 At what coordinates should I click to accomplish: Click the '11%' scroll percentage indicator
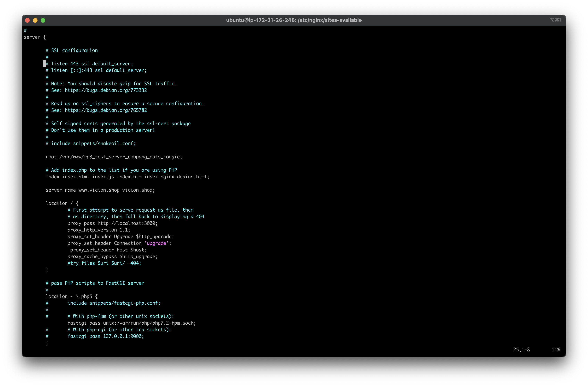point(556,349)
